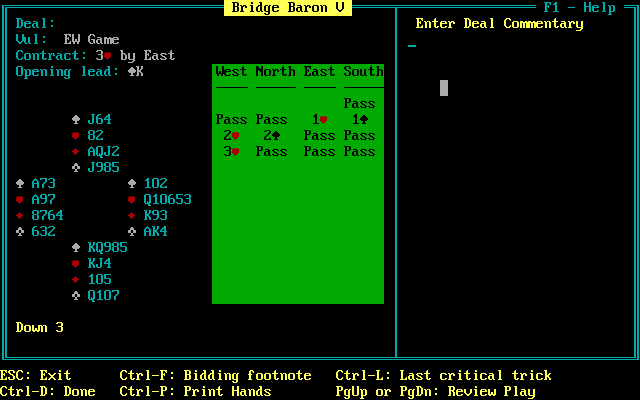Viewport: 640px width, 400px height.
Task: Click South's 1 spade bid
Action: [x=360, y=120]
